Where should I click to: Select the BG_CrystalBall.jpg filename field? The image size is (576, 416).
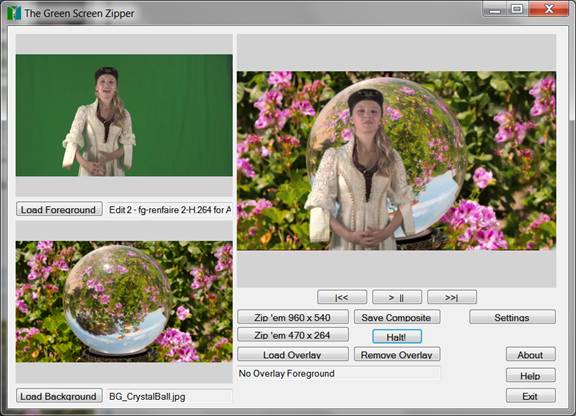pos(169,396)
